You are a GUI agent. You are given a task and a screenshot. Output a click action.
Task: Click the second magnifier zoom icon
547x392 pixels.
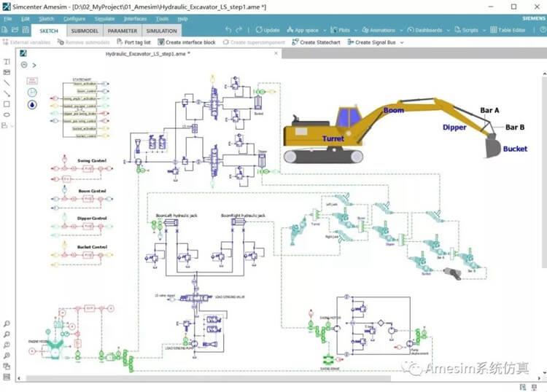tap(7, 334)
